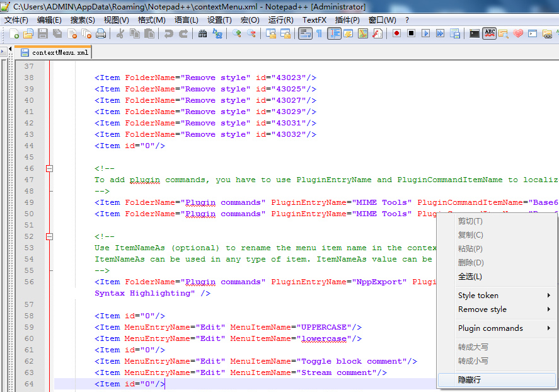Click the Play macro icon

(x=426, y=33)
